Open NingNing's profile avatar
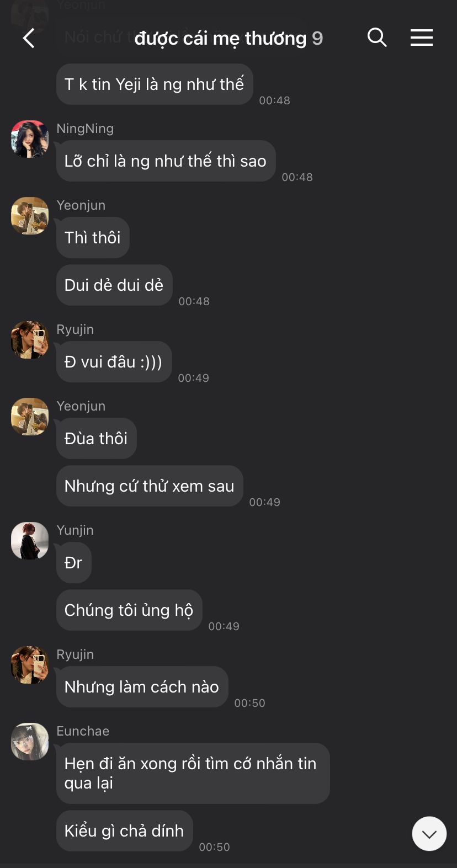The height and width of the screenshot is (868, 457). pyautogui.click(x=30, y=139)
